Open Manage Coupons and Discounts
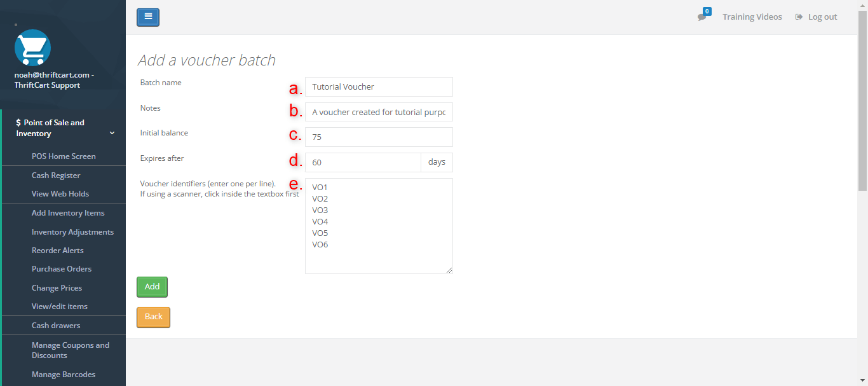Viewport: 868px width, 386px height. pos(70,350)
